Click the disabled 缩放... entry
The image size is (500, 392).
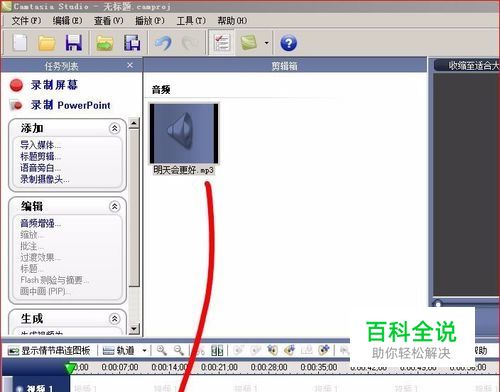(x=32, y=235)
